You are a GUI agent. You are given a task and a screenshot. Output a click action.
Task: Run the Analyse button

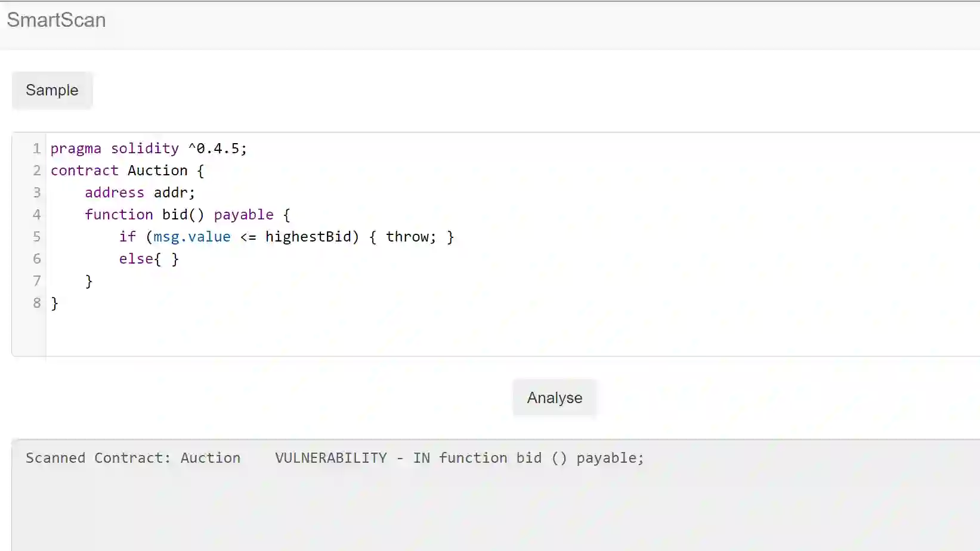554,398
